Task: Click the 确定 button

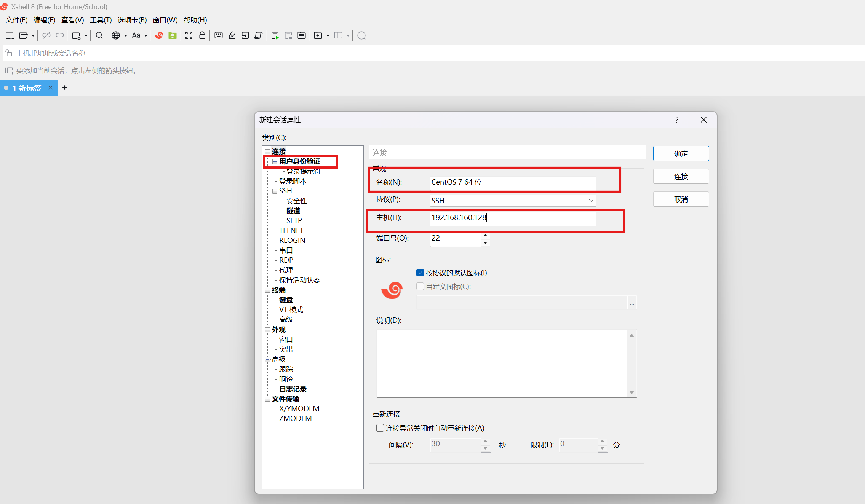Action: pyautogui.click(x=681, y=153)
